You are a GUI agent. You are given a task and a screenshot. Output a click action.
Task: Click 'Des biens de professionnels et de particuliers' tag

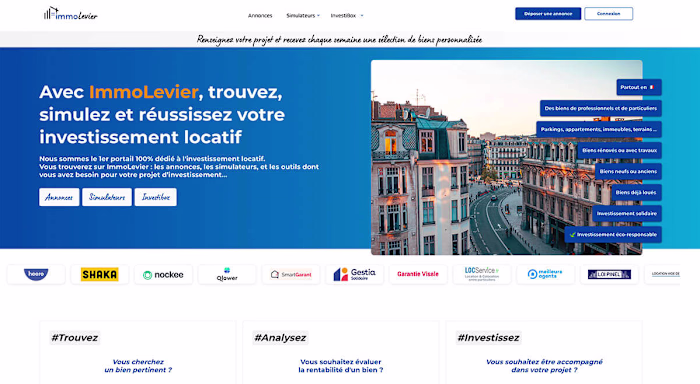600,109
